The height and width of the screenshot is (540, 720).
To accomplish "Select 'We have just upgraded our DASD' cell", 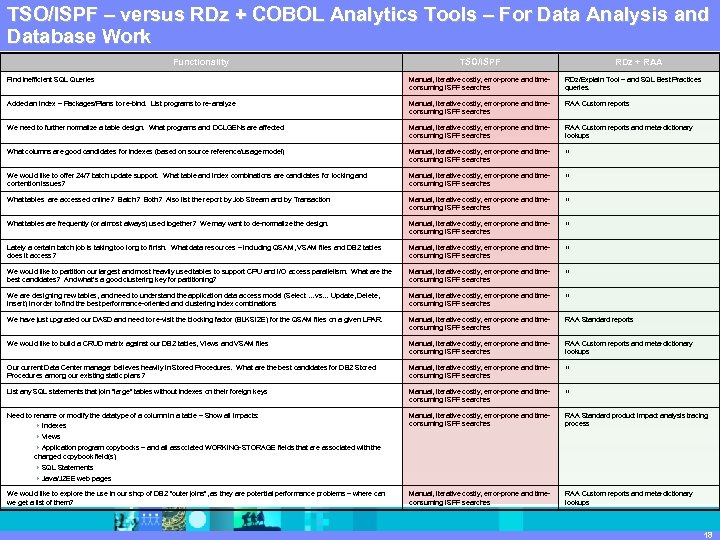I will tap(201, 323).
